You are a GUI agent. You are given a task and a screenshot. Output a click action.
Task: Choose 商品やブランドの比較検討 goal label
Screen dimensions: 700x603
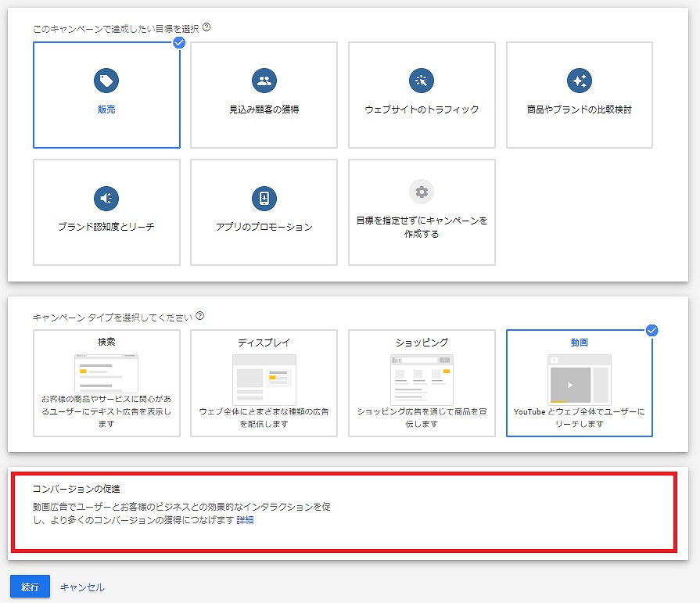(x=580, y=109)
